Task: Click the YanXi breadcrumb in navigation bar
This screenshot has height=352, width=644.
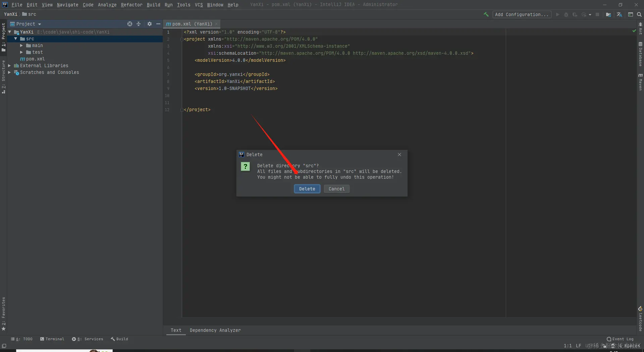Action: pyautogui.click(x=10, y=14)
